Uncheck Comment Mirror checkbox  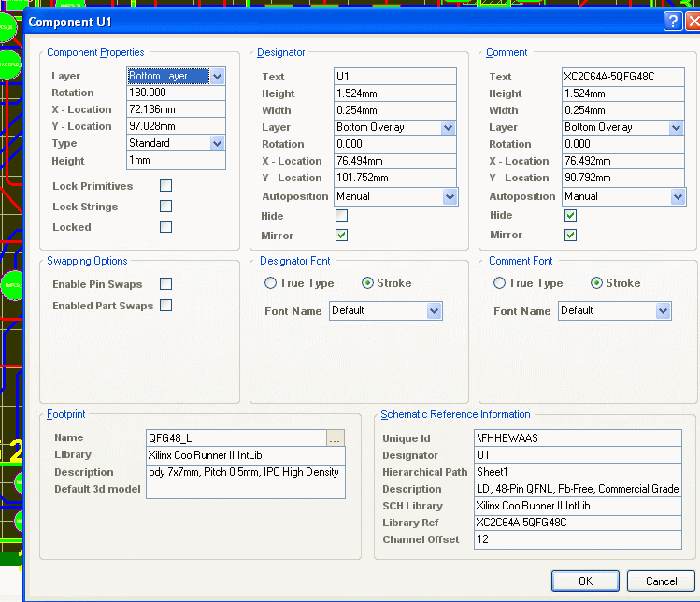570,236
